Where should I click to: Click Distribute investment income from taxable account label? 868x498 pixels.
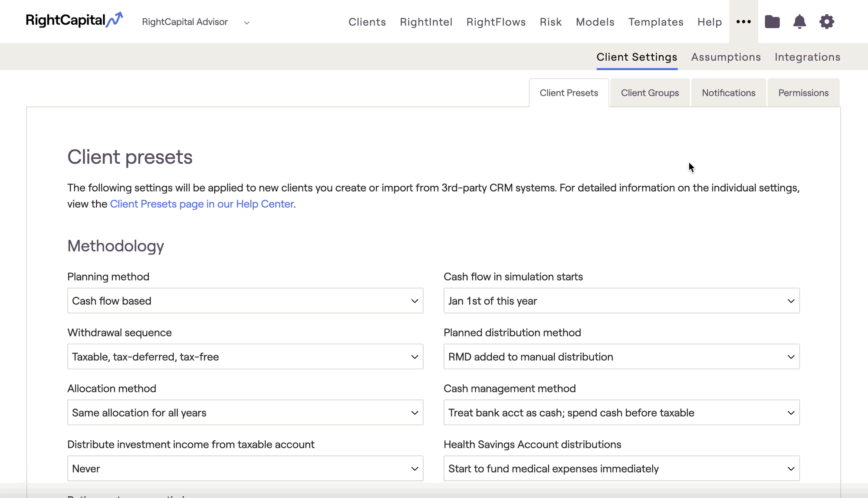[191, 445]
